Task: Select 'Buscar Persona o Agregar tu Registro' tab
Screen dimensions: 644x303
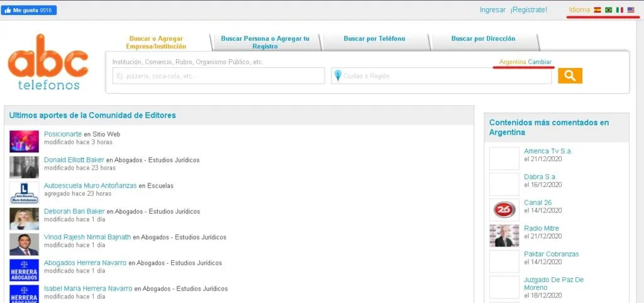Action: pyautogui.click(x=265, y=42)
